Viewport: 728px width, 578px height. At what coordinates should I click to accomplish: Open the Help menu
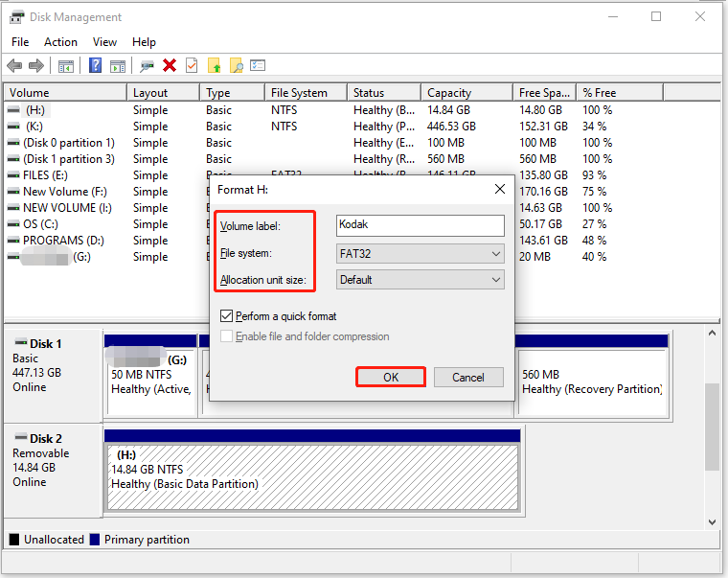(144, 42)
